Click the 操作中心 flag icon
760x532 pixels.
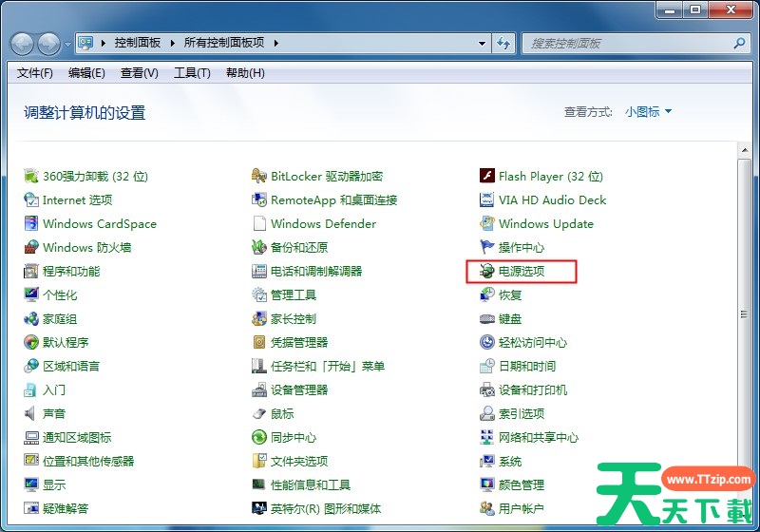pos(487,247)
